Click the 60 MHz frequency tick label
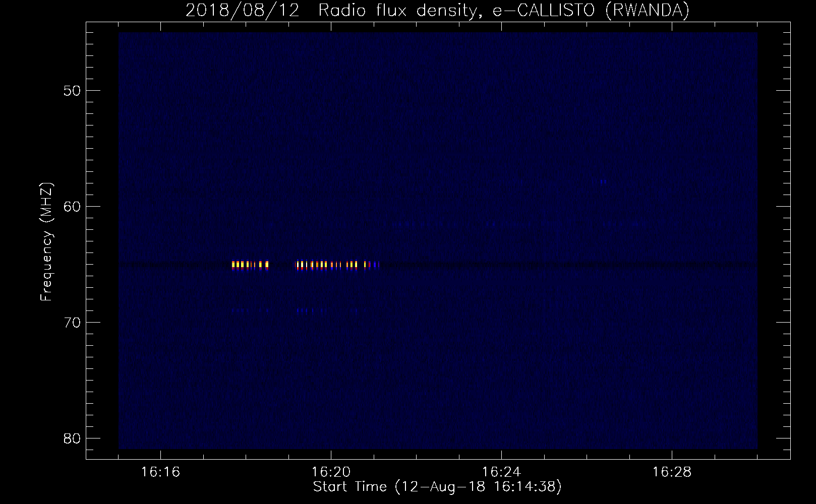Screen dimensions: 816x504 (x=73, y=207)
